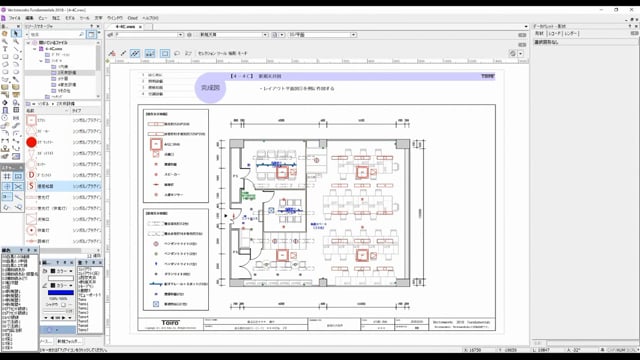Screen dimensions: 640x360
Task: Select the D symbol resource thumbnail
Action: [31, 175]
